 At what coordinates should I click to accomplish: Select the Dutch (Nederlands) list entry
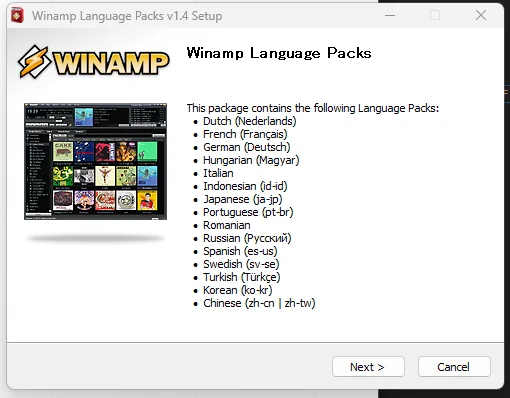click(250, 121)
